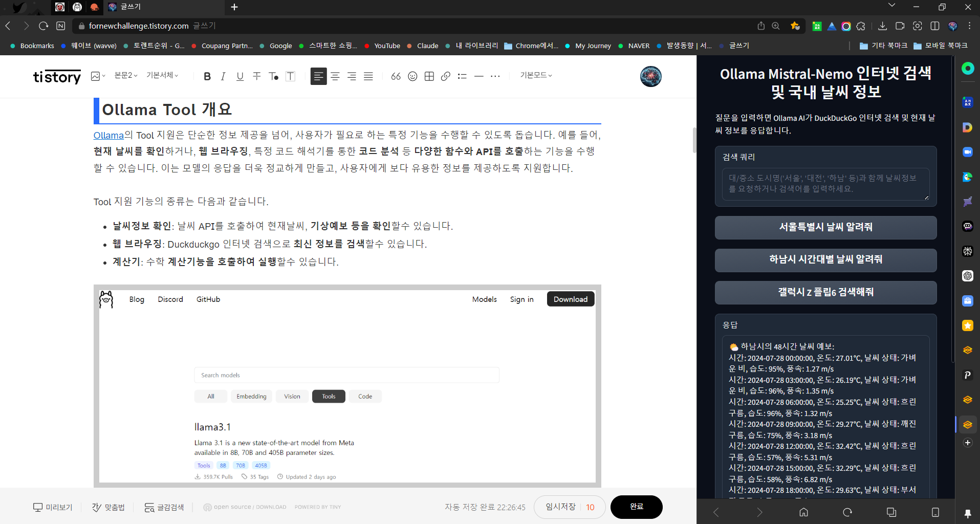This screenshot has width=980, height=524.
Task: Open the saved drafts count 10
Action: point(590,507)
